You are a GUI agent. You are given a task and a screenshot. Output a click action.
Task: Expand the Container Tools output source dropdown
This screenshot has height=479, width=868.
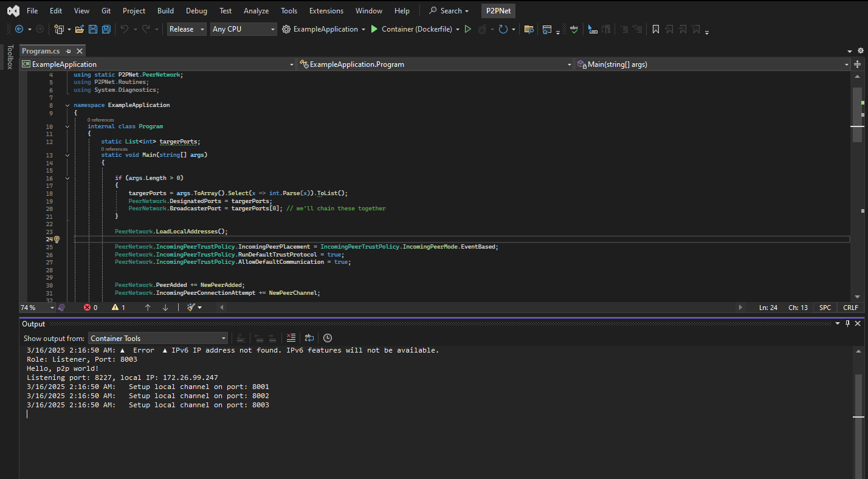pos(158,339)
